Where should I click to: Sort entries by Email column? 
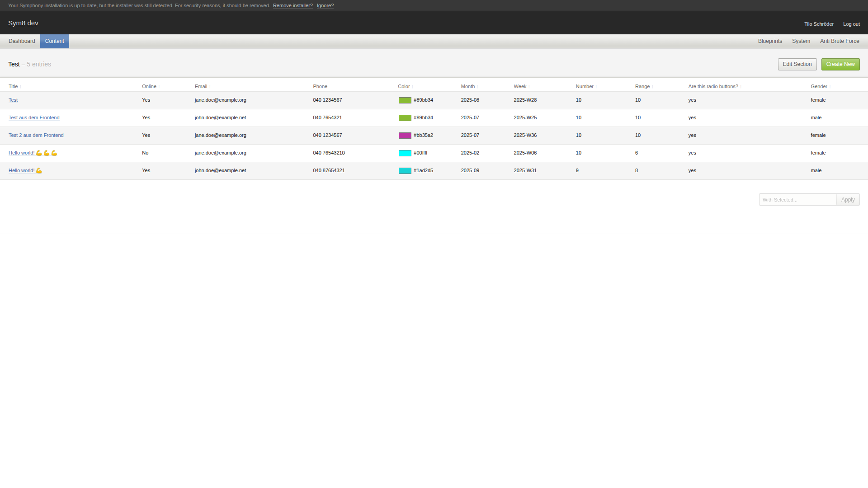[x=201, y=86]
